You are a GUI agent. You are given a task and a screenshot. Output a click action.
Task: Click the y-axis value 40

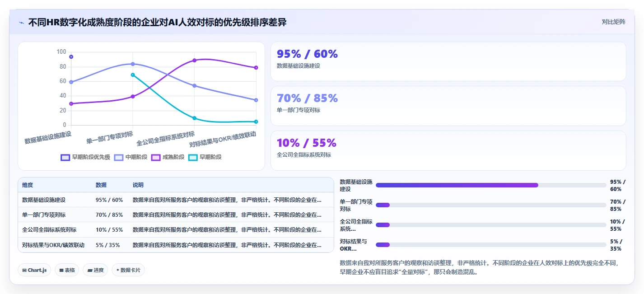pyautogui.click(x=63, y=96)
